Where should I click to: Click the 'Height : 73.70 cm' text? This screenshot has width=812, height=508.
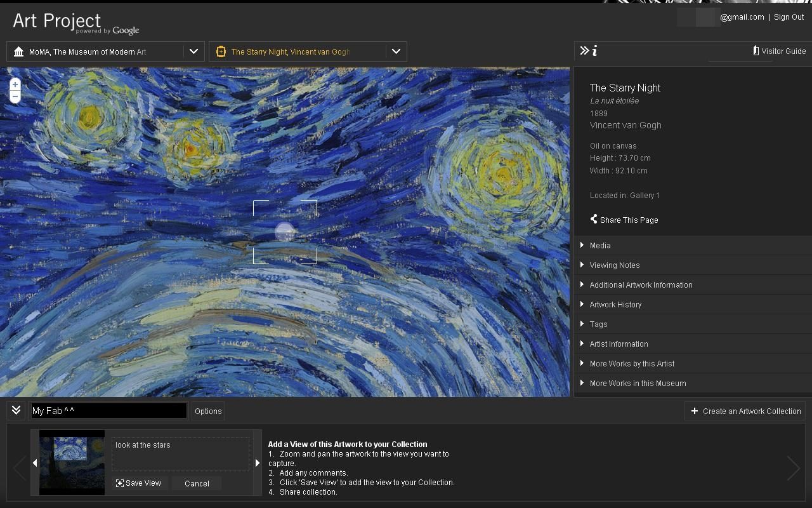click(x=620, y=158)
